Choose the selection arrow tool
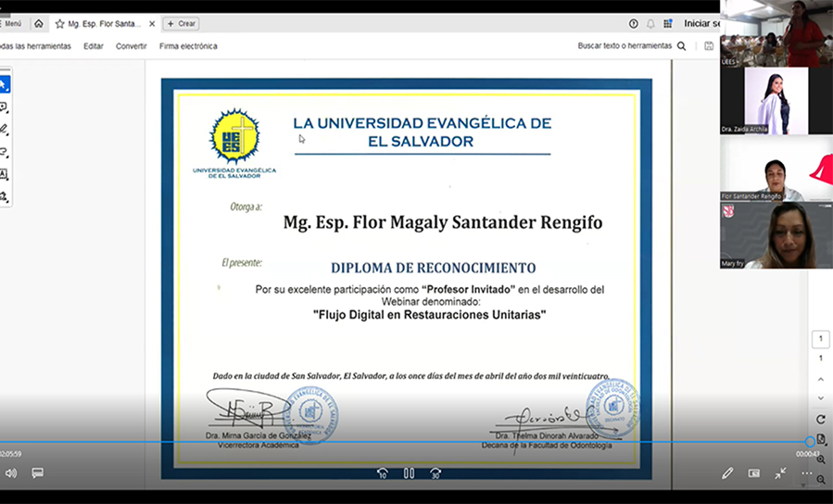Screen dimensions: 833x504 (x=4, y=84)
